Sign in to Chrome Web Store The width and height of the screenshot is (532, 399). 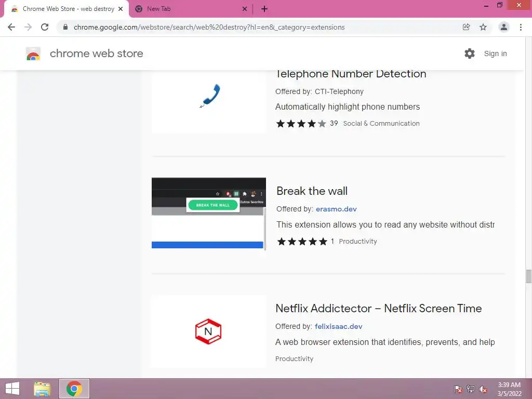(x=495, y=54)
